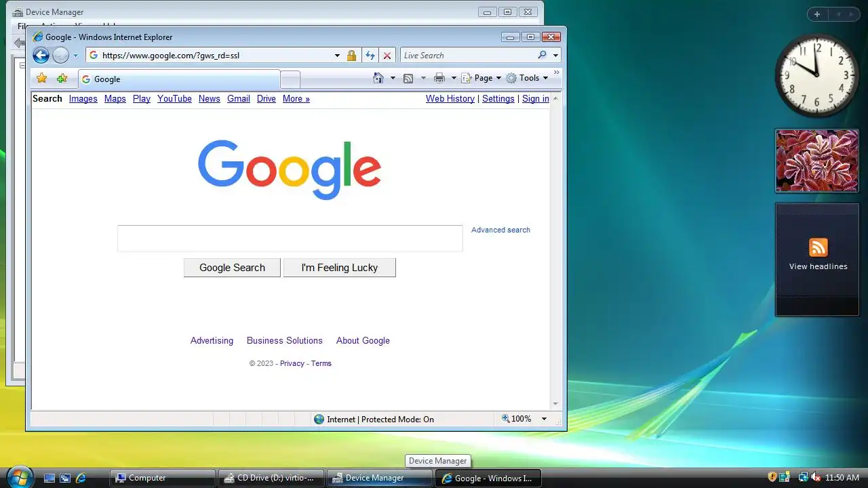Click the red Stop loading button
The width and height of the screenshot is (868, 488).
[x=387, y=56]
